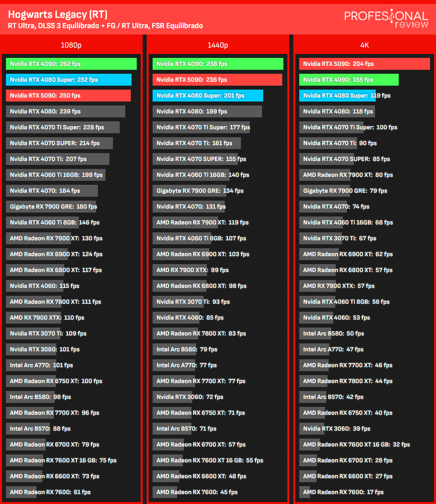This screenshot has height=504, width=436.
Task: Select the 1080p column header
Action: pyautogui.click(x=71, y=45)
